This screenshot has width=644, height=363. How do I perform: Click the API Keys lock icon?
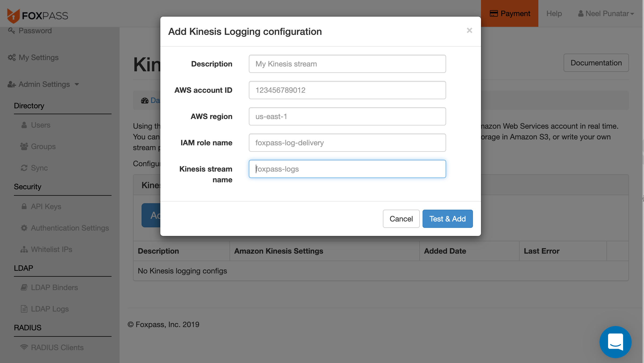point(24,206)
